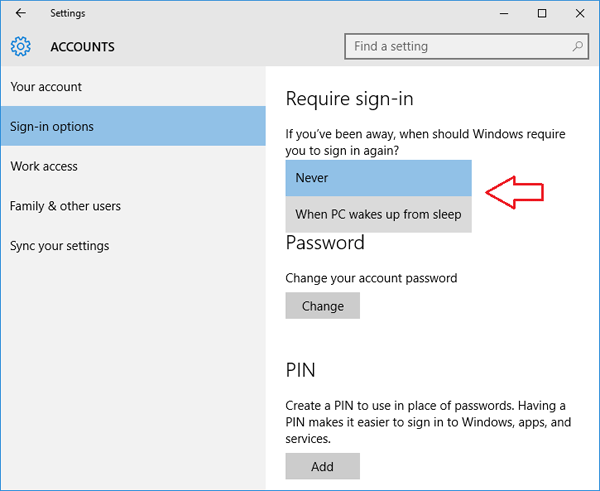Click the Add PIN button
The image size is (600, 491).
click(322, 466)
